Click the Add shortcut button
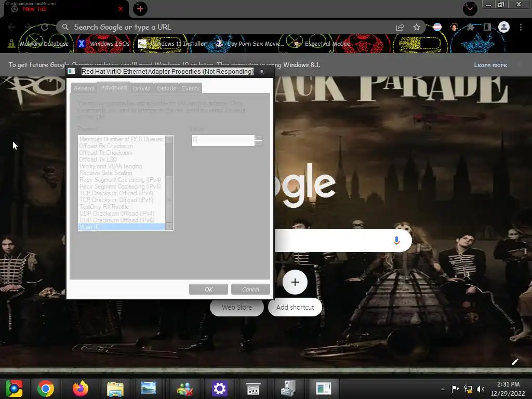 click(295, 307)
